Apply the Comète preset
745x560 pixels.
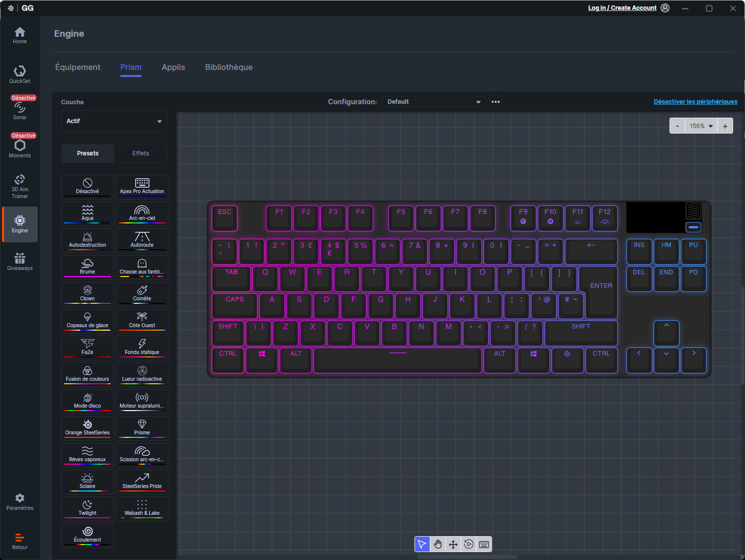pos(142,294)
